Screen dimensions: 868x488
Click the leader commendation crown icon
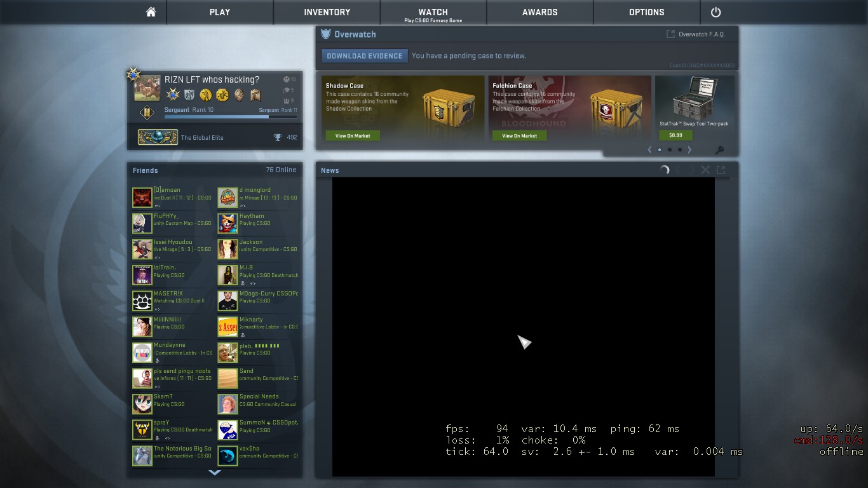coord(285,100)
